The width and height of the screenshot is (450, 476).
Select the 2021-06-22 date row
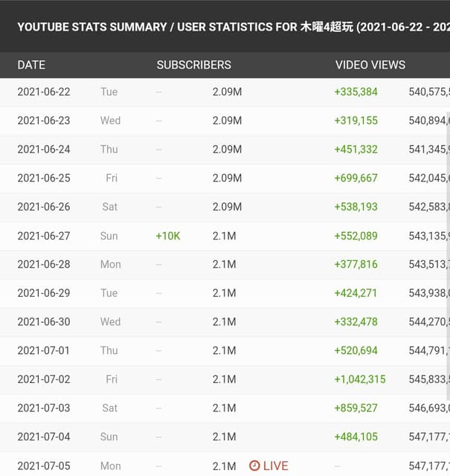[x=225, y=92]
